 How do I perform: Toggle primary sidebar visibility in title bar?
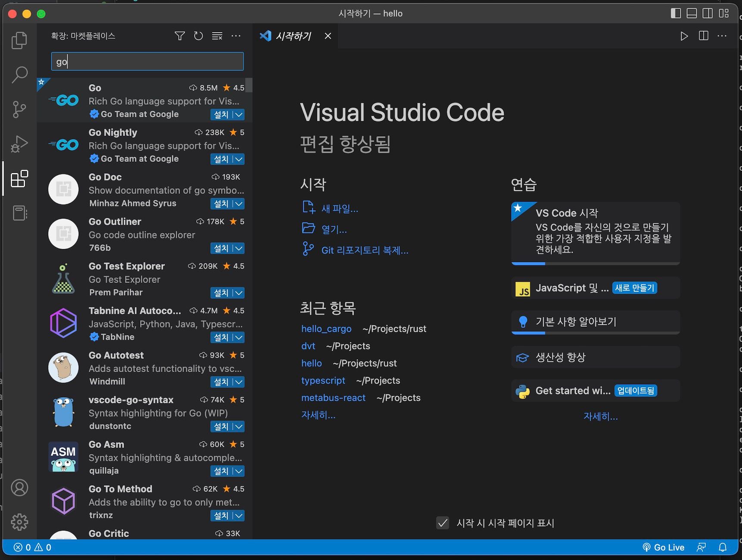(x=676, y=13)
